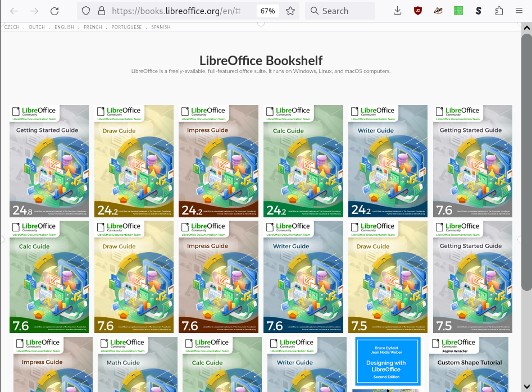This screenshot has width=532, height=392.
Task: Open the Getting Started Guide 7.6 cover
Action: 472,161
